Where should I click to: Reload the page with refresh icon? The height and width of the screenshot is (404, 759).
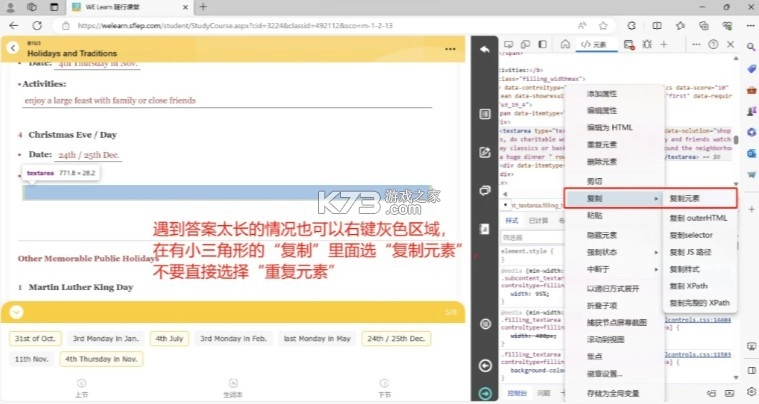click(x=37, y=24)
